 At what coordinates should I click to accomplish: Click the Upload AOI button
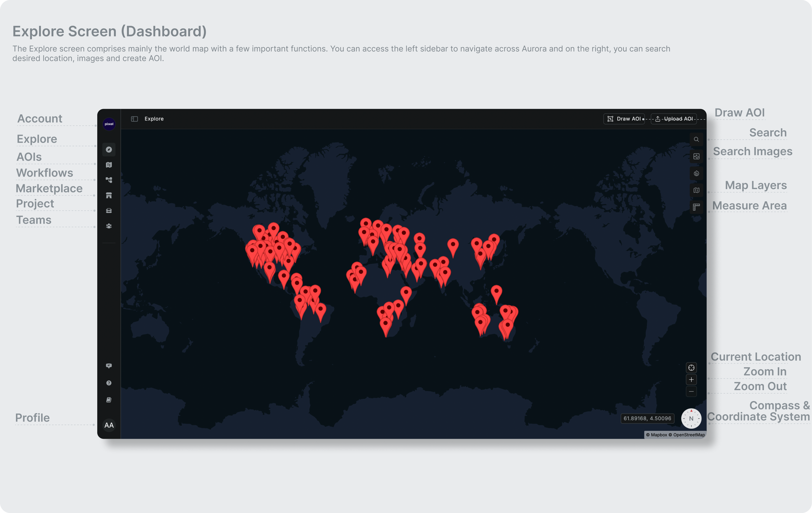pyautogui.click(x=673, y=119)
